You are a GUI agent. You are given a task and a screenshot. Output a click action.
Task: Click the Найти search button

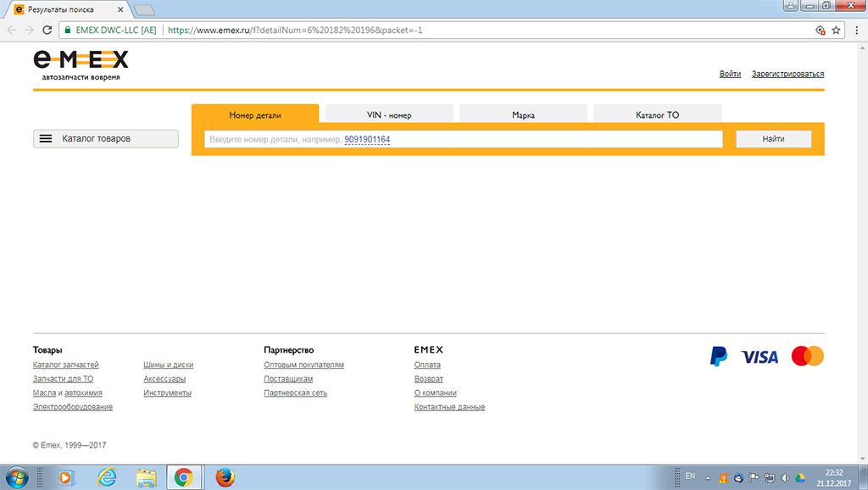(x=772, y=138)
